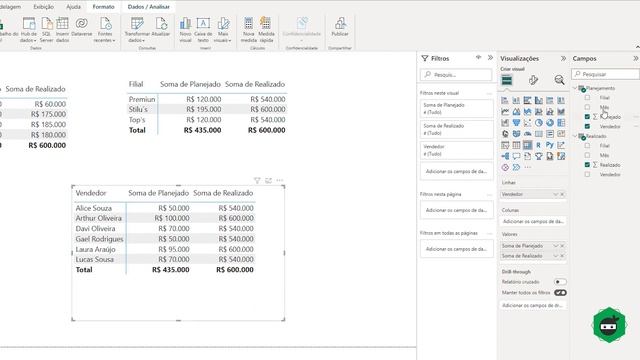The image size is (640, 360).
Task: Uncheck Realizado field checkbox
Action: tap(587, 164)
